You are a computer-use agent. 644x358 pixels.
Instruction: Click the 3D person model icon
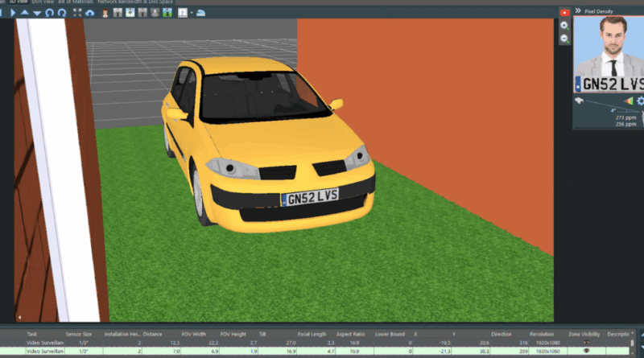coord(105,13)
